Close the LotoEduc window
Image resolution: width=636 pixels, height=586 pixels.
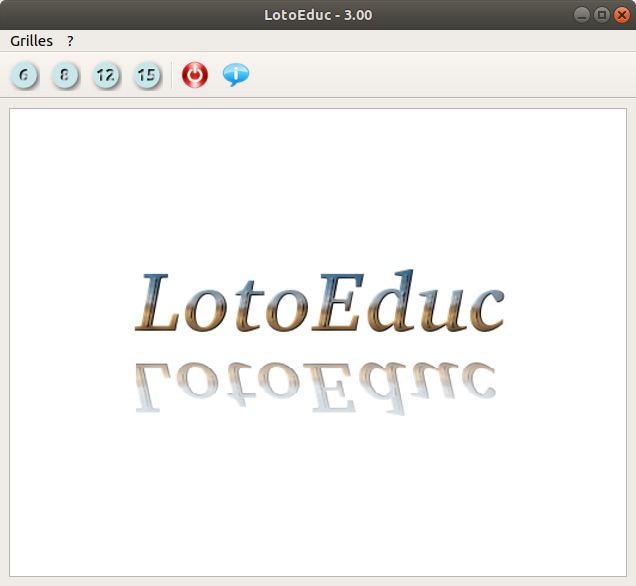(x=621, y=15)
